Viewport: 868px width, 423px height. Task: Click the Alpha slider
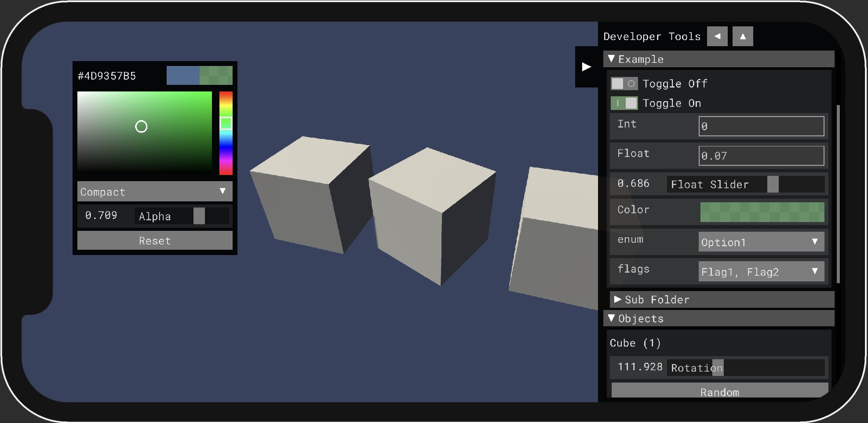click(181, 216)
